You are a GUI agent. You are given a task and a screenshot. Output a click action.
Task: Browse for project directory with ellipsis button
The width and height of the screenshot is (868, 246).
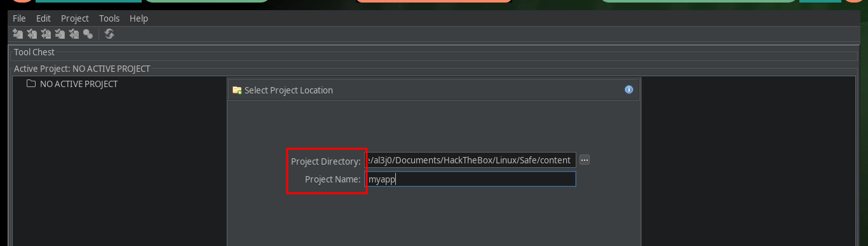(x=585, y=160)
